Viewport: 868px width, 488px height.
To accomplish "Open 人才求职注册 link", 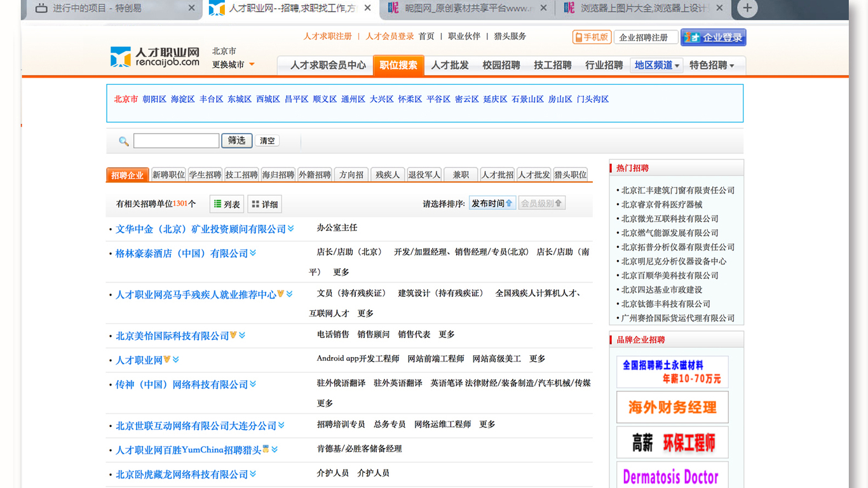I will (x=327, y=36).
